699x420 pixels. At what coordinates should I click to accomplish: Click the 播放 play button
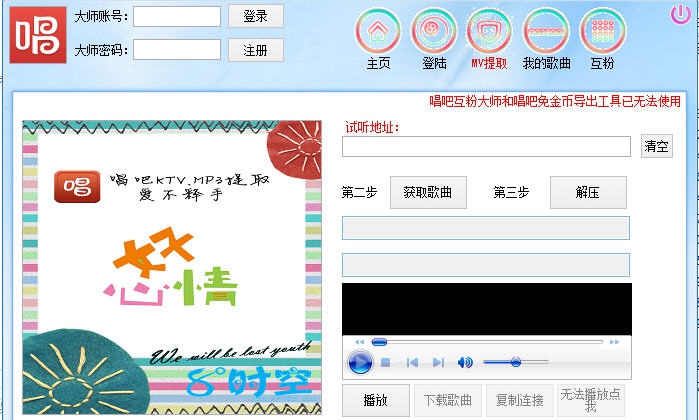pyautogui.click(x=376, y=400)
